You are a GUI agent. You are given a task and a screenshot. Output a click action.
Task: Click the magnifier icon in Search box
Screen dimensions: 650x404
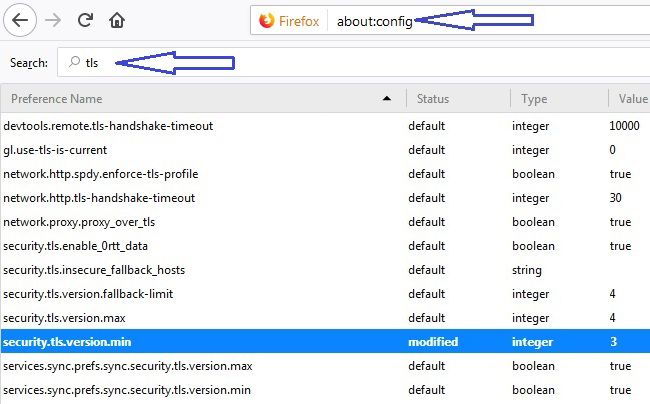tap(75, 62)
